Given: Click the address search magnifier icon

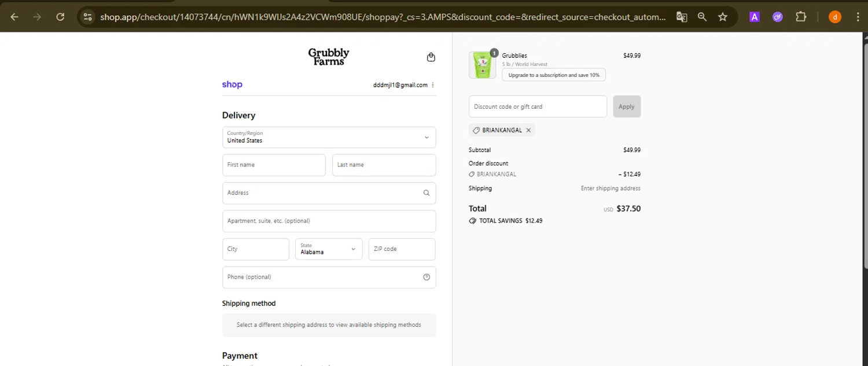Looking at the screenshot, I should (426, 193).
